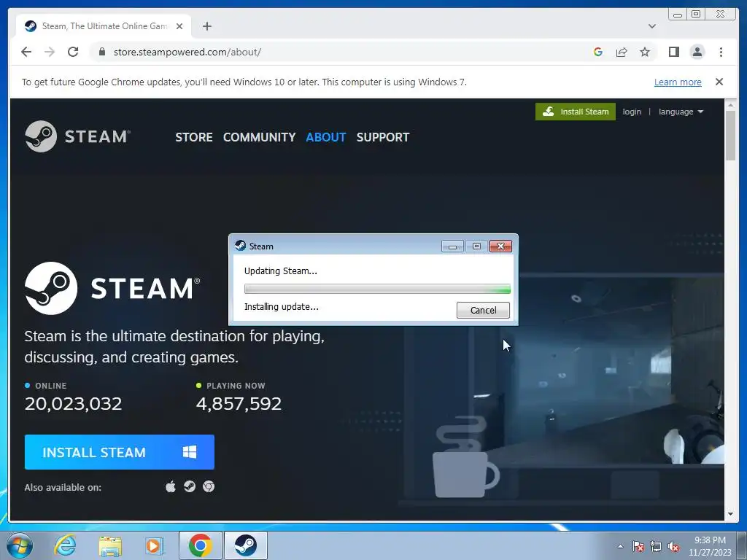Open the STORE menu item
The image size is (747, 560).
pos(194,137)
